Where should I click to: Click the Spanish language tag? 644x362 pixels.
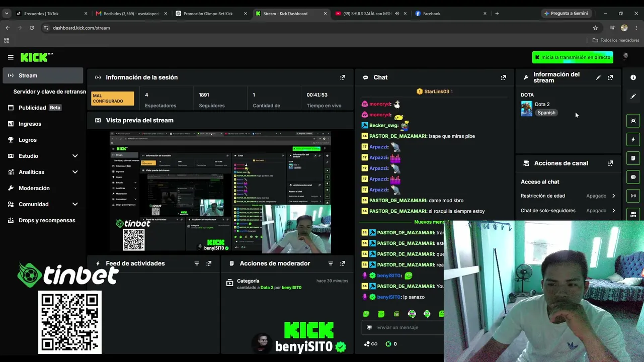[546, 113]
